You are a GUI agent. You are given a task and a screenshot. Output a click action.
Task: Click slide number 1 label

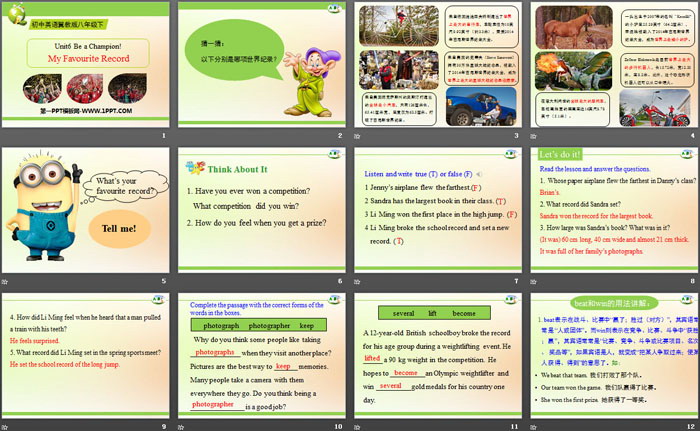164,135
